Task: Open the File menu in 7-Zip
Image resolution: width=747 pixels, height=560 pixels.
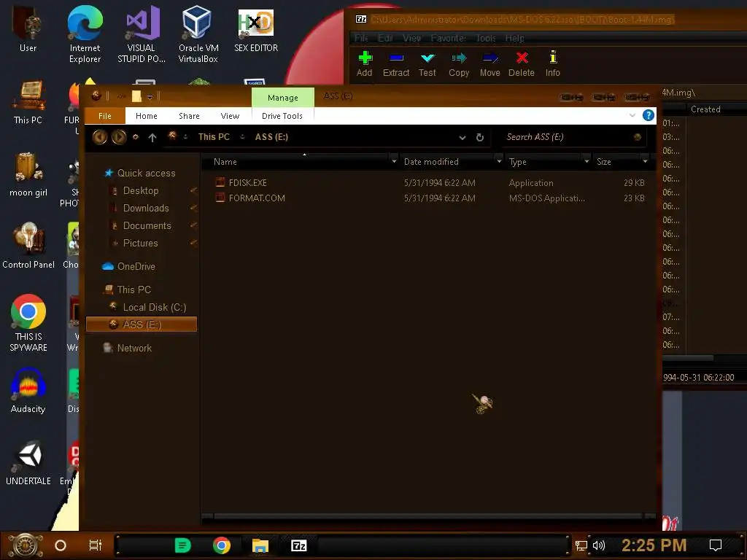Action: 361,38
